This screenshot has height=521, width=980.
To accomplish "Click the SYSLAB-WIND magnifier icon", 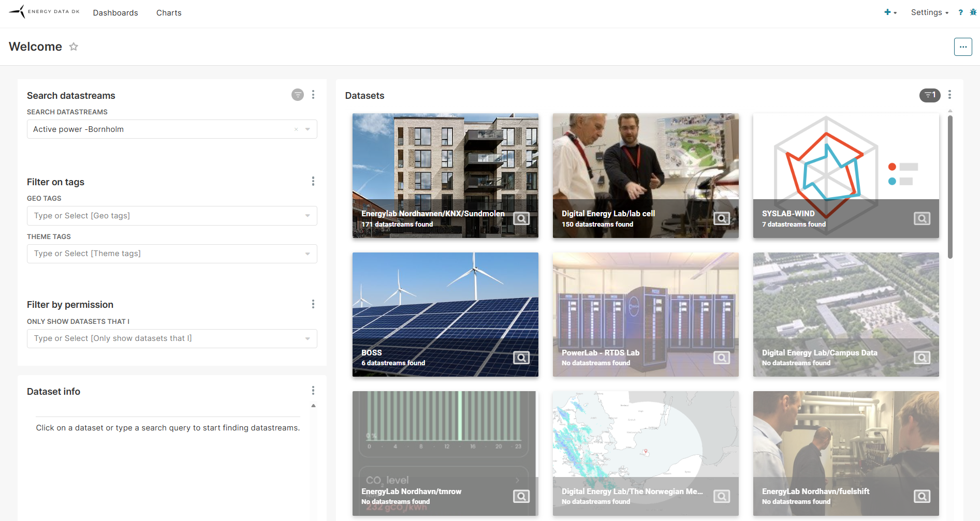I will tap(922, 218).
